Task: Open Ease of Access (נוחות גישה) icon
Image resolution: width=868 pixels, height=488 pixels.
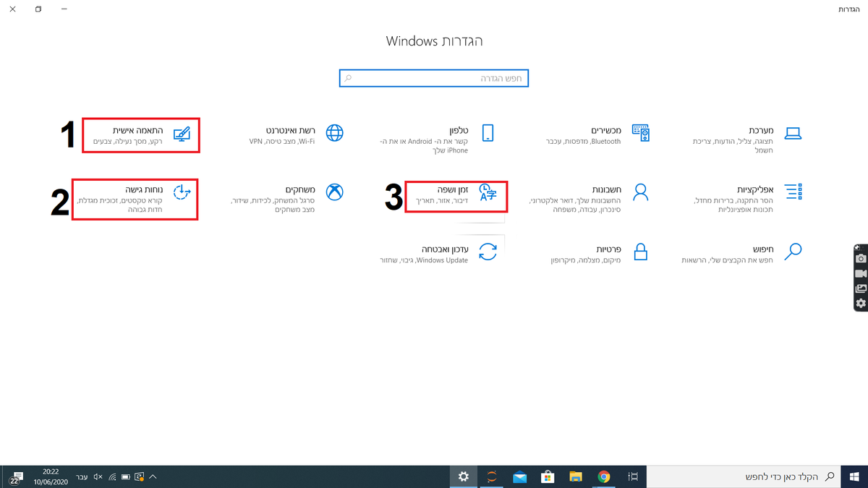Action: pyautogui.click(x=182, y=192)
